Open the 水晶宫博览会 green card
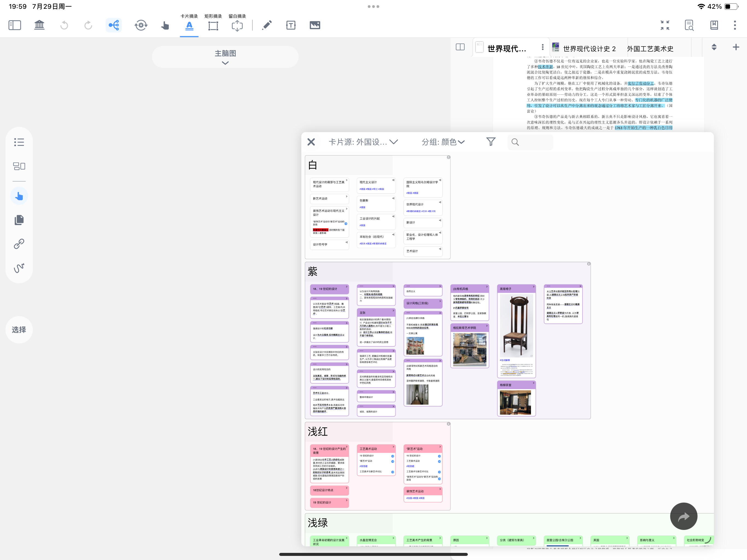This screenshot has height=560, width=747. pyautogui.click(x=376, y=540)
